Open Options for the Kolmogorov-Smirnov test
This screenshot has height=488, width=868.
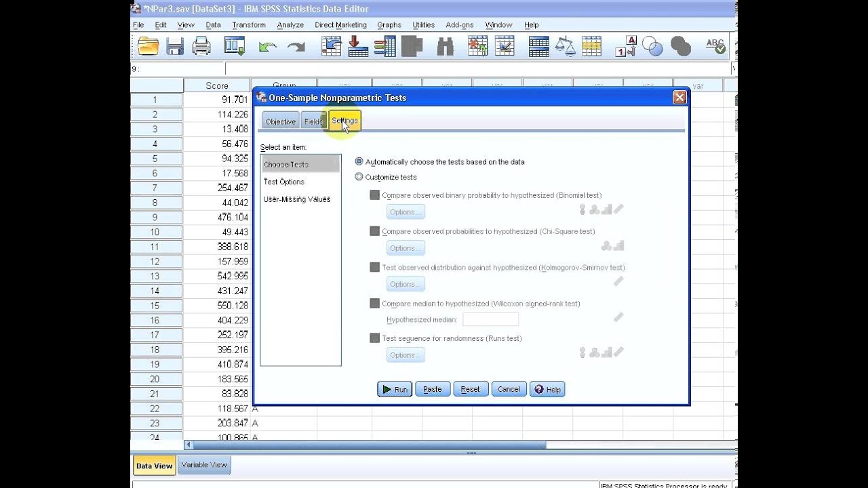click(406, 284)
